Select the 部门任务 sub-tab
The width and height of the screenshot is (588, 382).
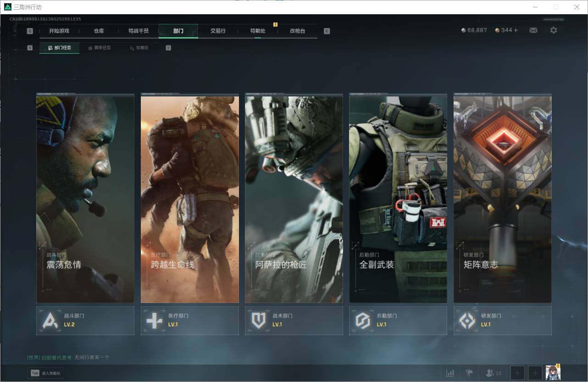click(x=59, y=48)
